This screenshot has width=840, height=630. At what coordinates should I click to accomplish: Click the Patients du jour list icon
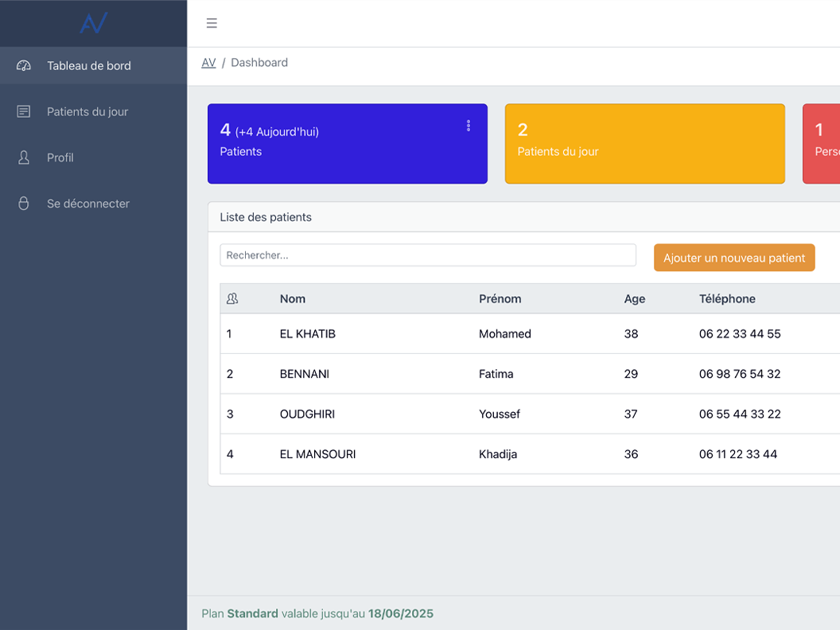click(x=24, y=112)
